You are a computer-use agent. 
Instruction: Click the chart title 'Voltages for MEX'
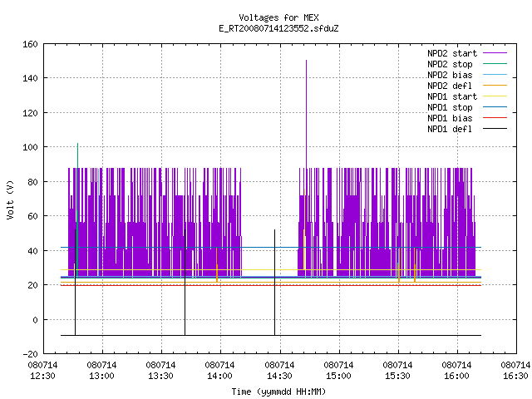point(278,17)
